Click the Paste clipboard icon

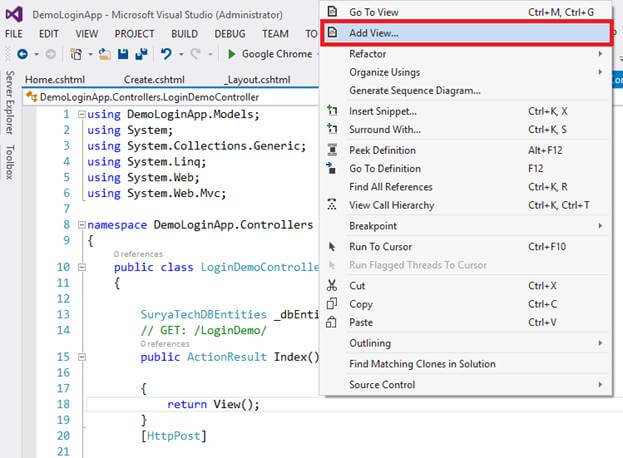331,322
